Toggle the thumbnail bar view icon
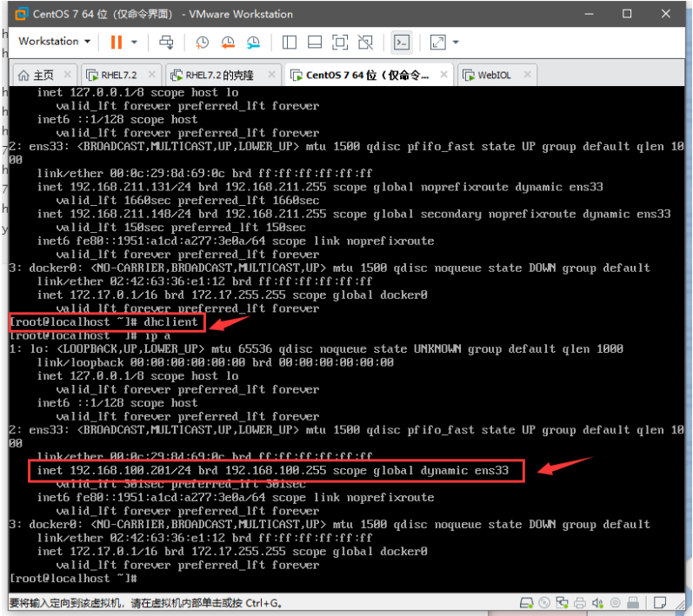 (315, 43)
